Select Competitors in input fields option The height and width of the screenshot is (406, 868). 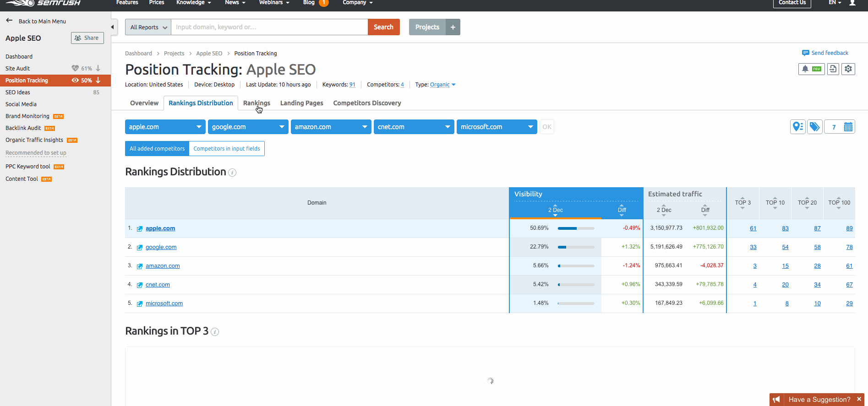point(227,148)
